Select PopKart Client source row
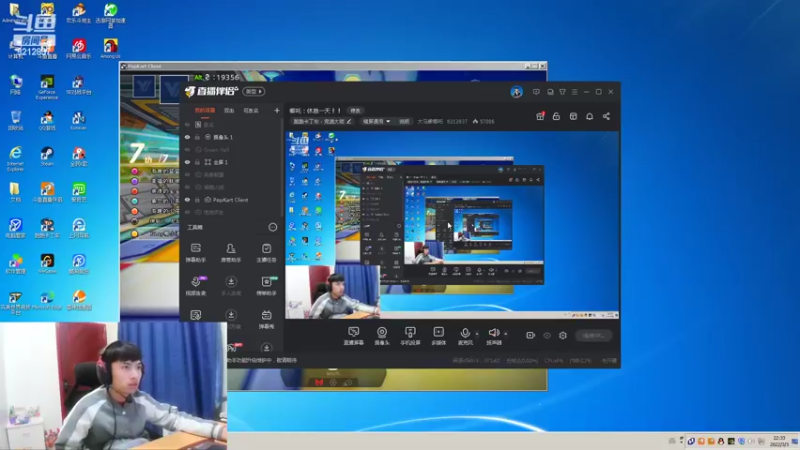800x450 pixels. coord(231,200)
